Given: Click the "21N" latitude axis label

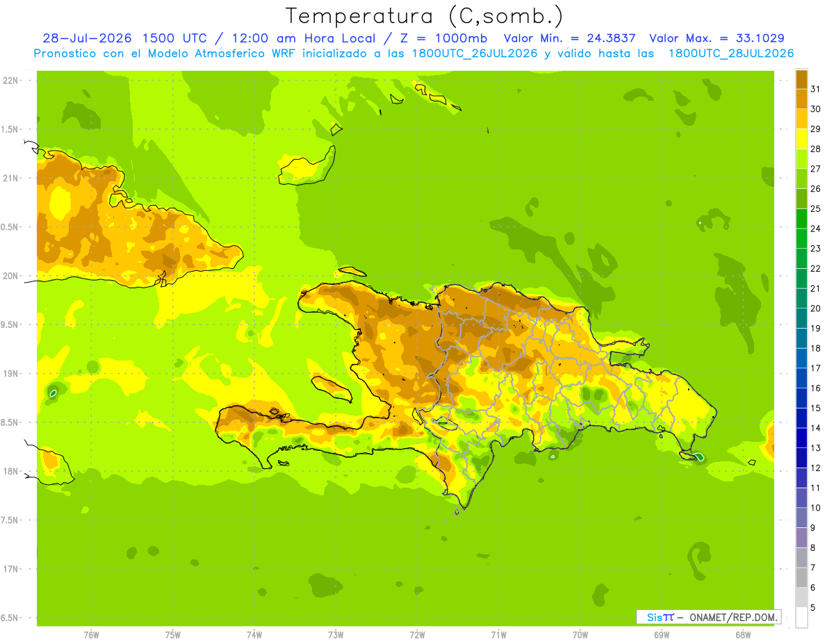Looking at the screenshot, I should click(11, 178).
